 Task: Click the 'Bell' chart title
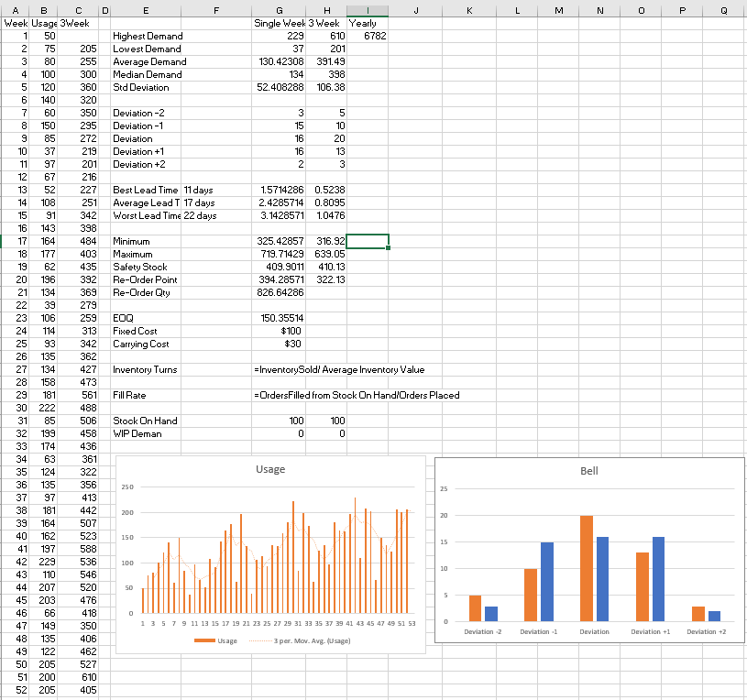pyautogui.click(x=588, y=472)
